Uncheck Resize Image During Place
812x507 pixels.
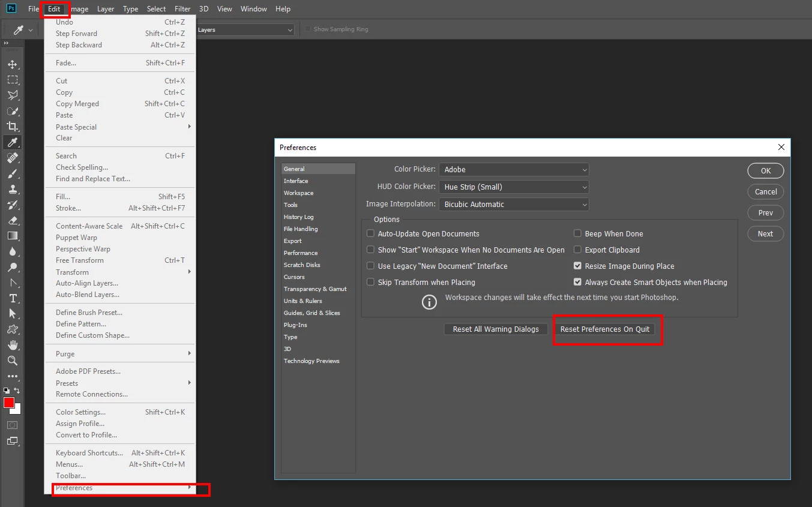(x=577, y=266)
